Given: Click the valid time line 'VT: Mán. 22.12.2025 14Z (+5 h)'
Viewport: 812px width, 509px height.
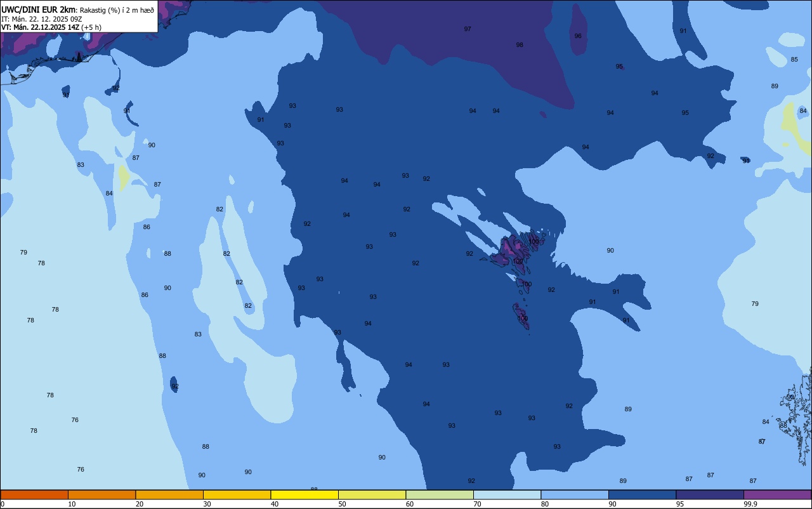Looking at the screenshot, I should pos(51,27).
